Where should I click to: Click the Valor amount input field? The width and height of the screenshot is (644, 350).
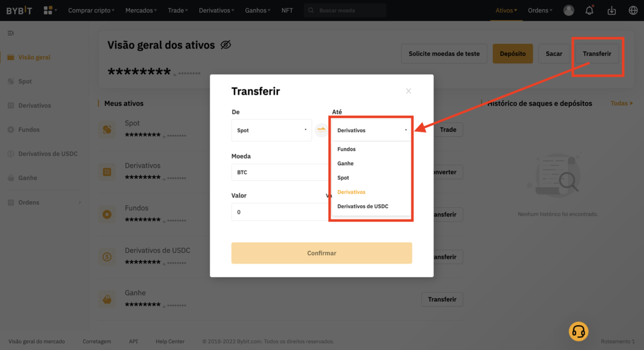click(x=280, y=212)
